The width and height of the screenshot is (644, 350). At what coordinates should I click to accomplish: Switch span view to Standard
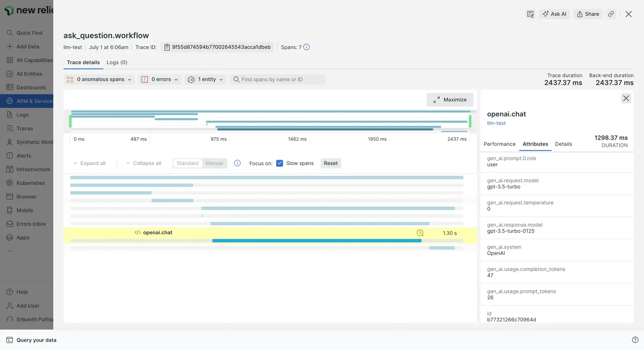[187, 163]
